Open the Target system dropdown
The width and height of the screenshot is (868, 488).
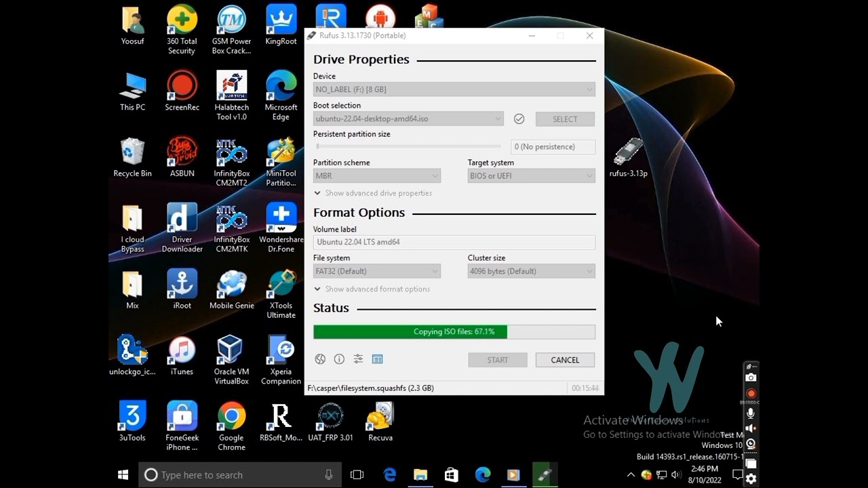[532, 176]
